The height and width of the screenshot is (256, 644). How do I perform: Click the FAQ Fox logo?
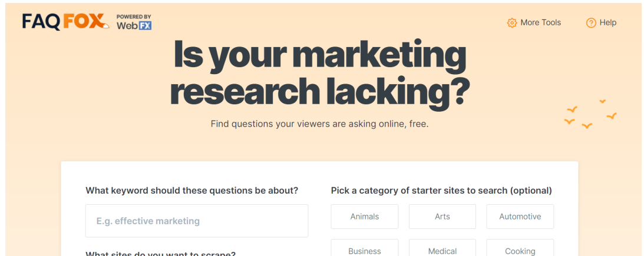tap(64, 22)
